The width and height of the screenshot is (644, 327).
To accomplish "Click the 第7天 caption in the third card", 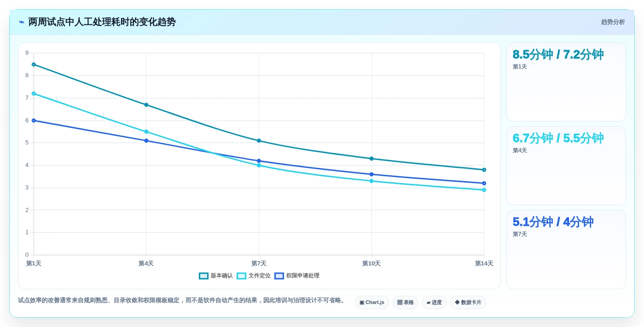I will pos(520,234).
